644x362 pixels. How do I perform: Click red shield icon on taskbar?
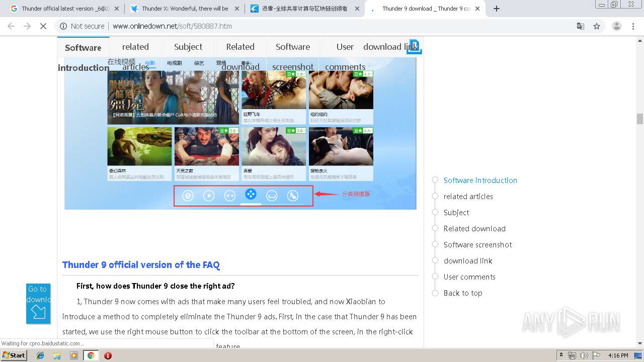coord(108,355)
